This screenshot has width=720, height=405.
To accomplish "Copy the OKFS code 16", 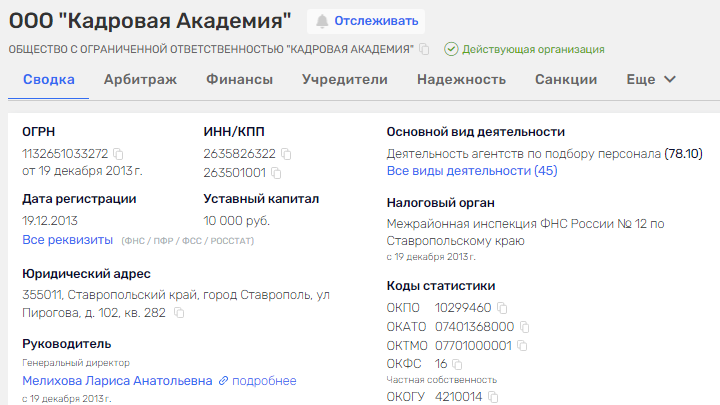I will [458, 364].
